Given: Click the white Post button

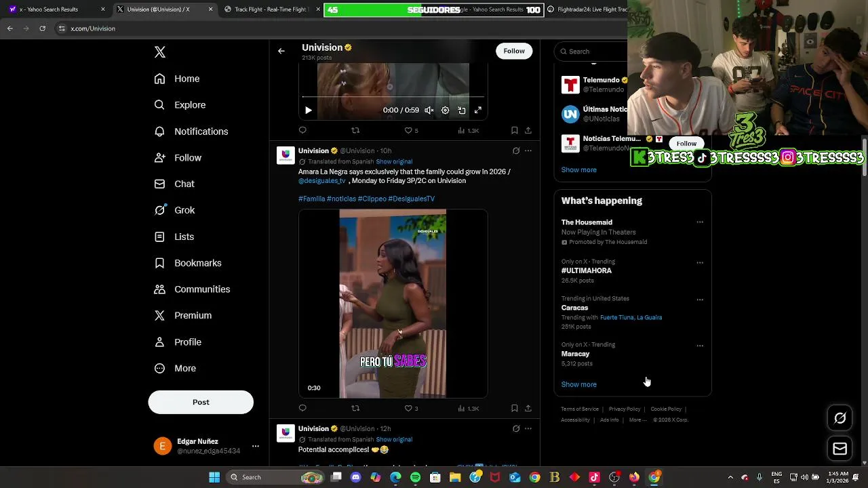Looking at the screenshot, I should click(201, 402).
